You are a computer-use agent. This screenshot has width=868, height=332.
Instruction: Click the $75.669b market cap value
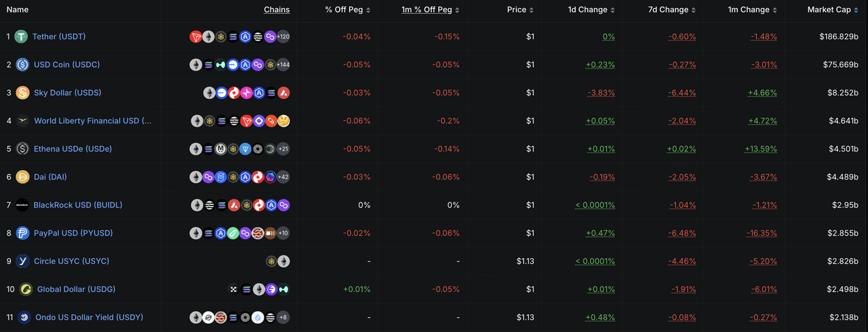click(841, 65)
